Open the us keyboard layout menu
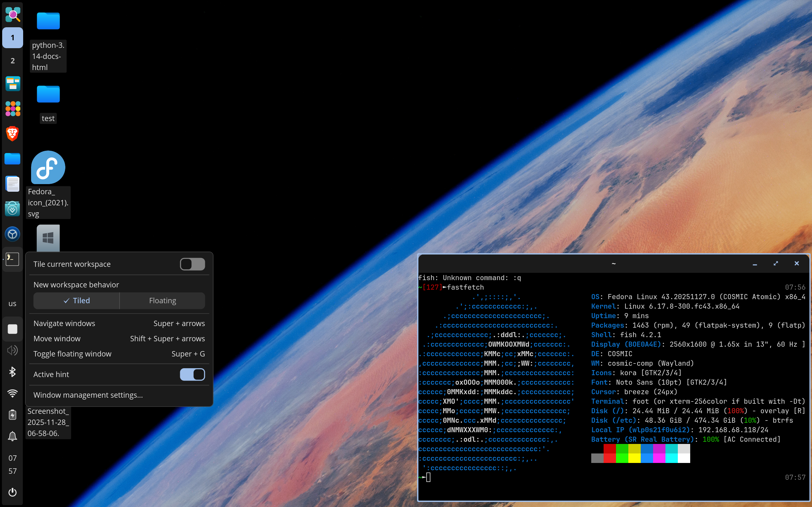812x507 pixels. 12,304
